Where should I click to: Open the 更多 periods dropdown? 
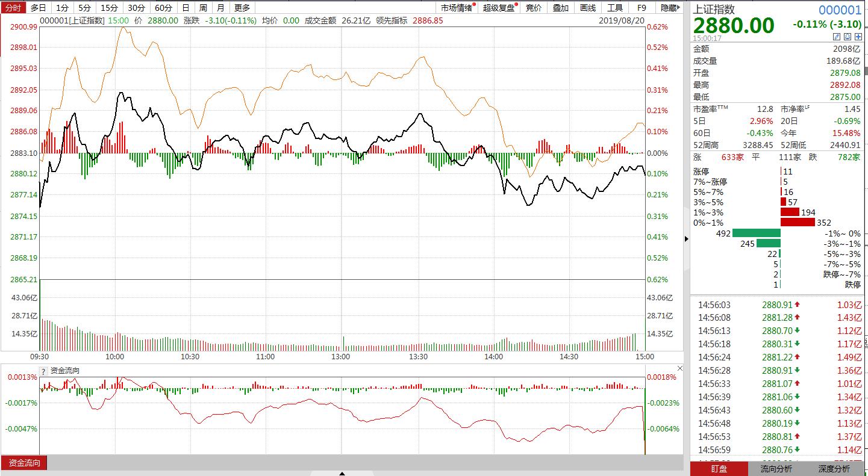pyautogui.click(x=242, y=8)
